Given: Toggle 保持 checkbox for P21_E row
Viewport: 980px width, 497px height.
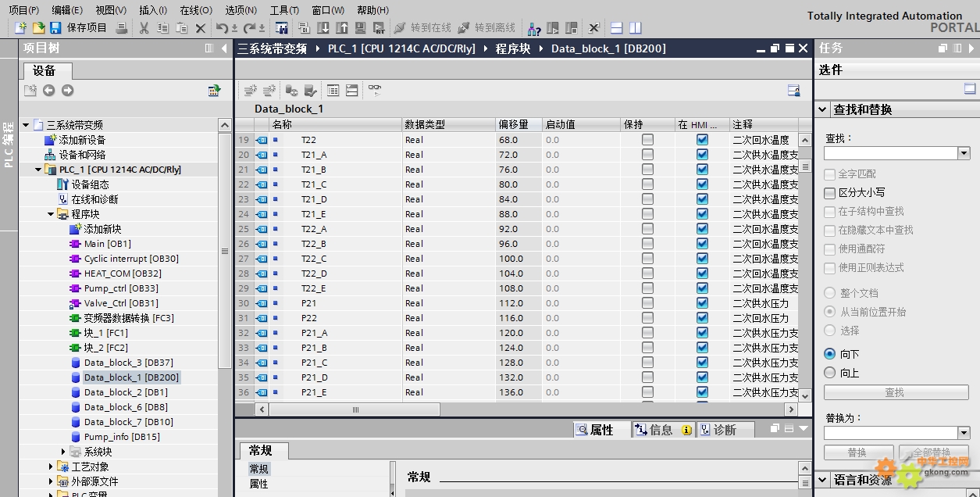Looking at the screenshot, I should pyautogui.click(x=647, y=392).
